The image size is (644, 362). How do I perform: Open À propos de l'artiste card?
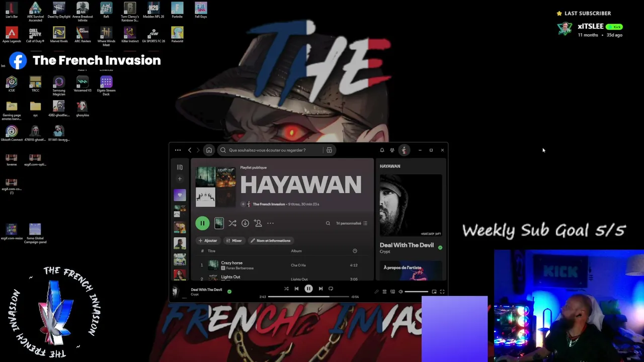tap(411, 270)
